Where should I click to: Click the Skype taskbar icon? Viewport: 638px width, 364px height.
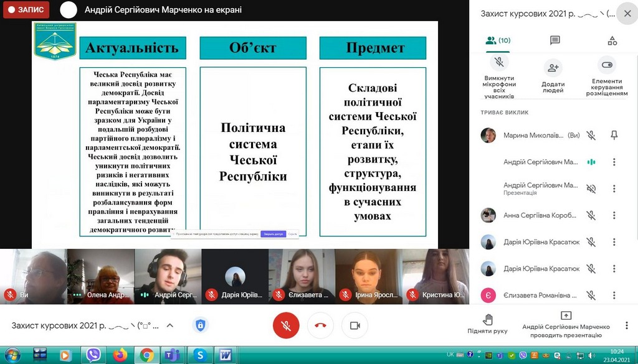tap(200, 355)
